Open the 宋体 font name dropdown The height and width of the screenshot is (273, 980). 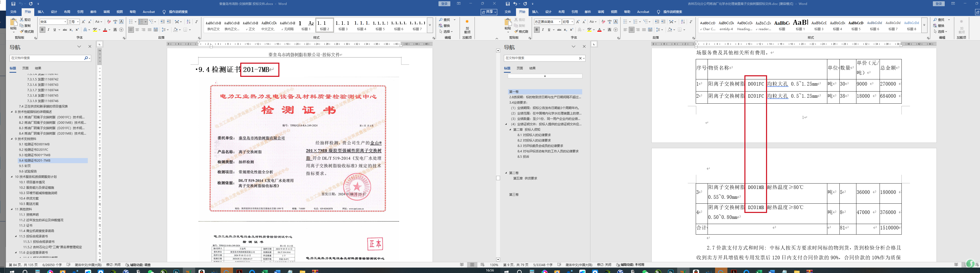pos(65,22)
